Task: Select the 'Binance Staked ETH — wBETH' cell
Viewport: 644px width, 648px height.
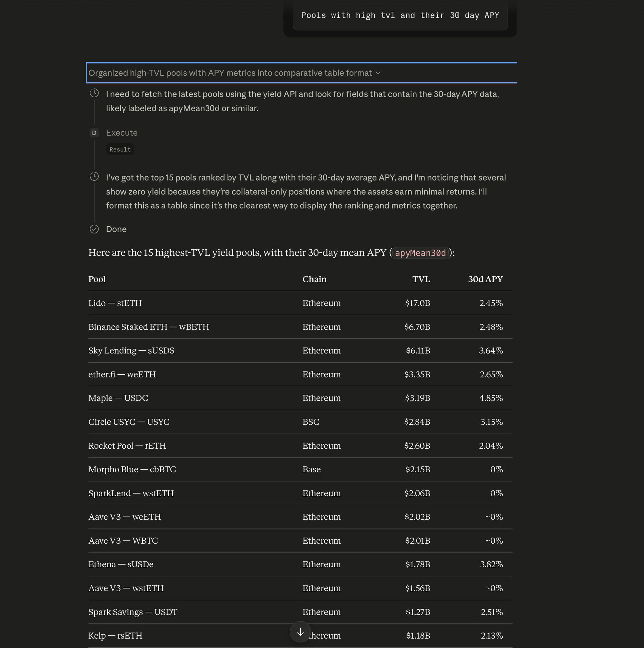Action: coord(148,327)
